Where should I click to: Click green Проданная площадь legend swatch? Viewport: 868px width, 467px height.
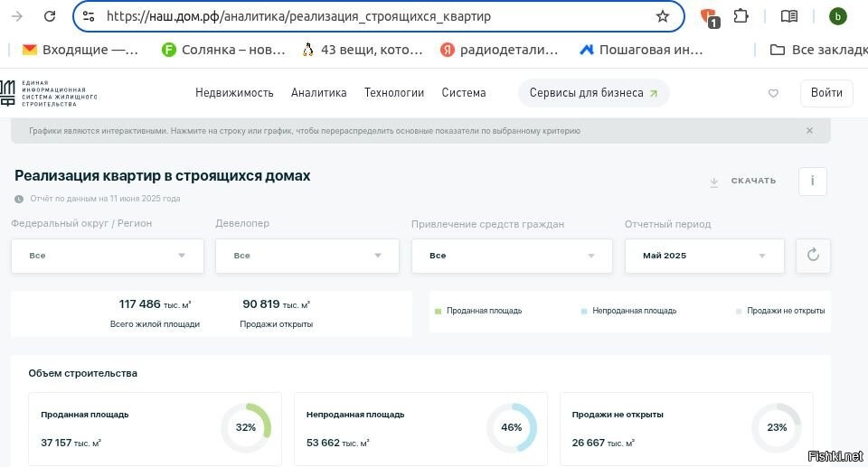[438, 312]
